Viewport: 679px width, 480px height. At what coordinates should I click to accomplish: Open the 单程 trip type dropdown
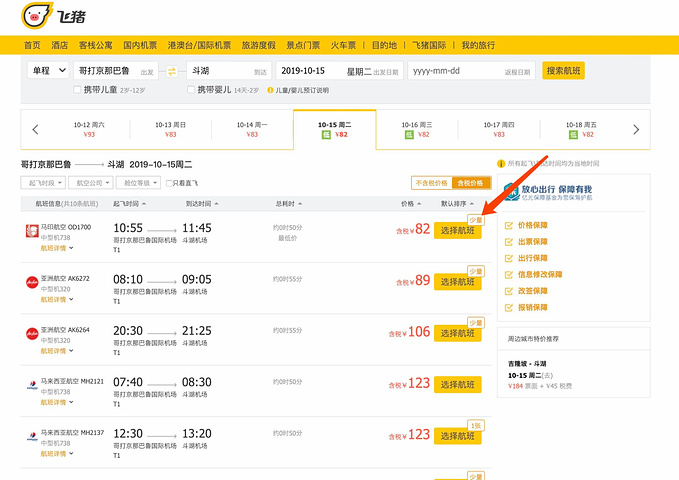coord(48,71)
